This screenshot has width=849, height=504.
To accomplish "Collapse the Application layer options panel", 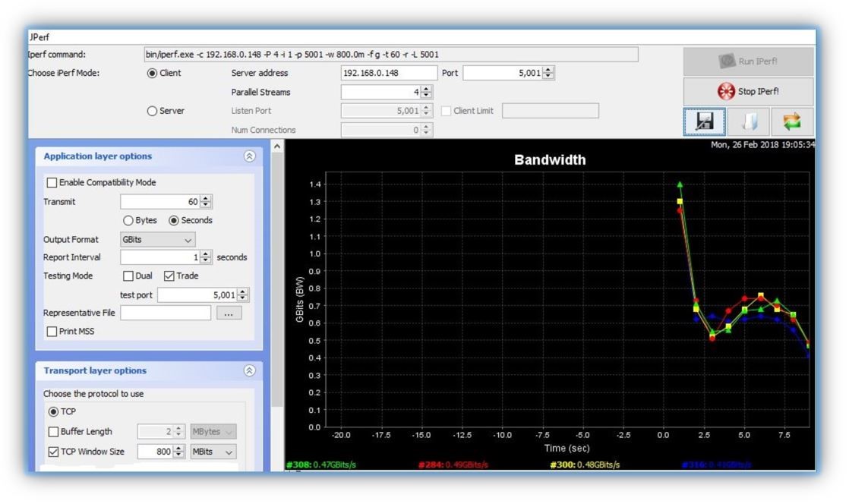I will coord(249,156).
